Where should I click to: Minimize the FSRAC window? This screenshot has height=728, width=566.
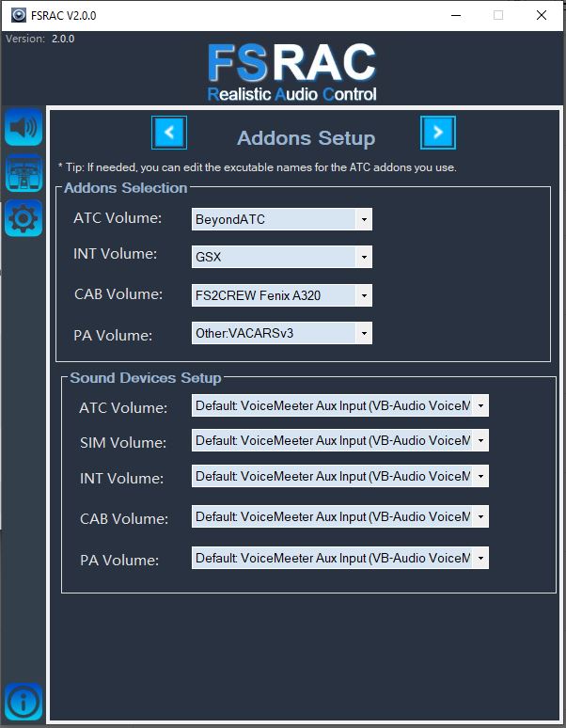[x=456, y=15]
